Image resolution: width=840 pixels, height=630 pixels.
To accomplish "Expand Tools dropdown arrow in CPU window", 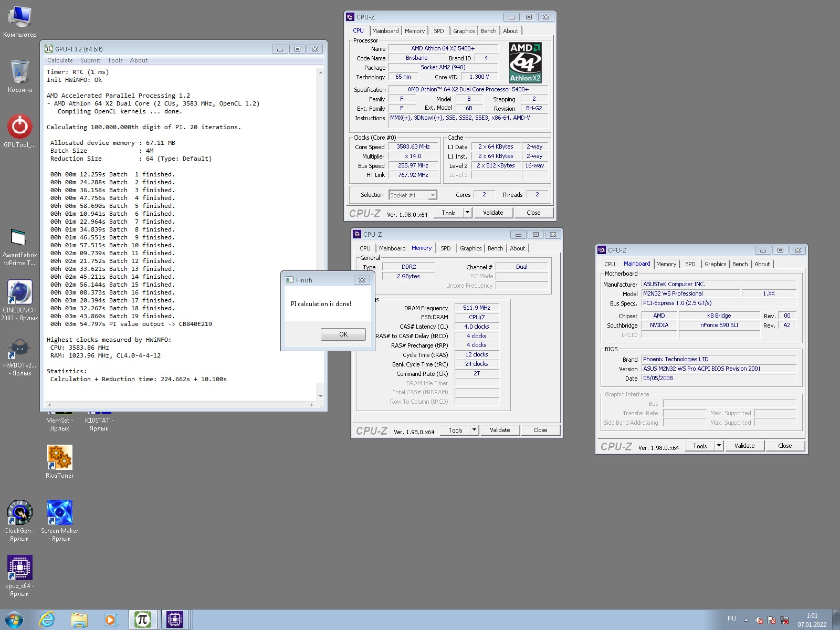I will pos(467,213).
